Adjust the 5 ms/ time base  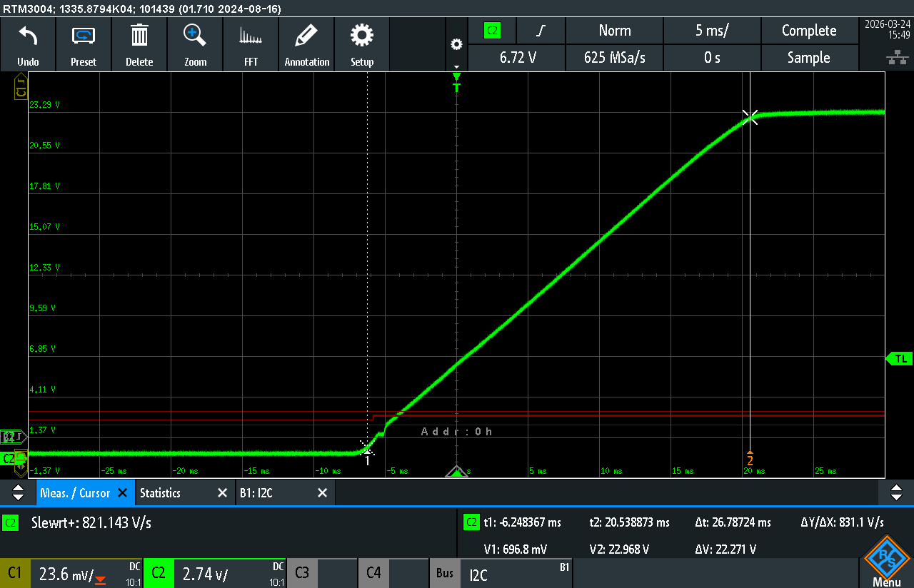[x=712, y=31]
